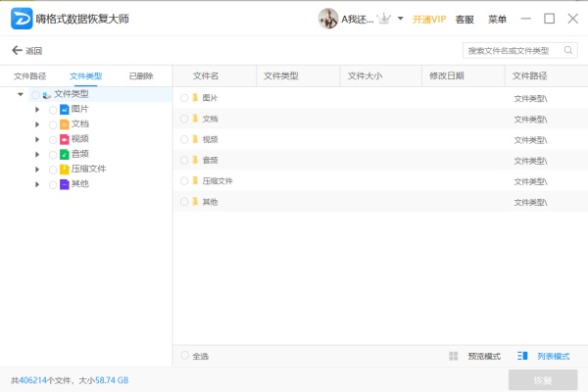
Task: Click the 返回 back button
Action: tap(27, 51)
